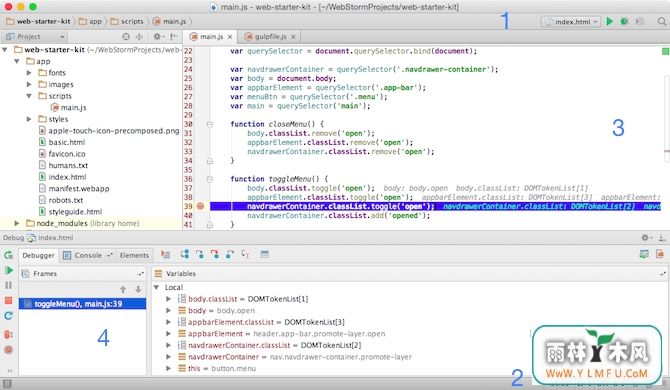Viewport: 670px width, 390px height.
Task: Mute breakpoints icon in debug sidebar
Action: click(x=9, y=350)
